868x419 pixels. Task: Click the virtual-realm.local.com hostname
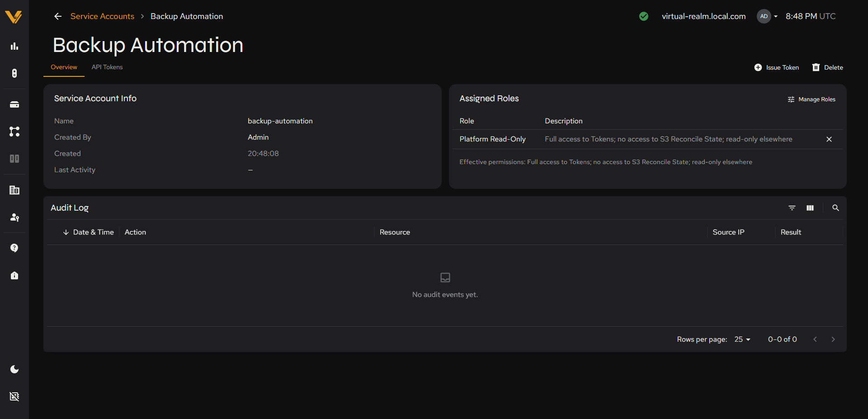click(703, 16)
